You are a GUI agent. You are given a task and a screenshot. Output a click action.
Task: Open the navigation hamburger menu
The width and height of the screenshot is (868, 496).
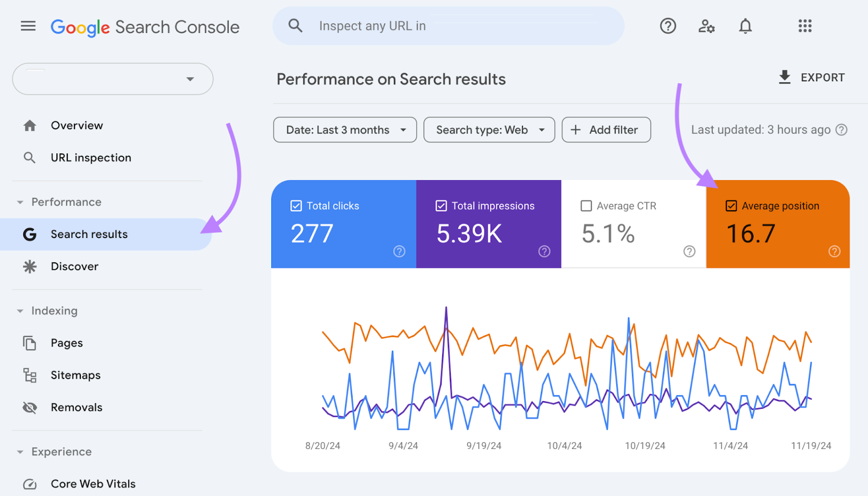(x=28, y=25)
